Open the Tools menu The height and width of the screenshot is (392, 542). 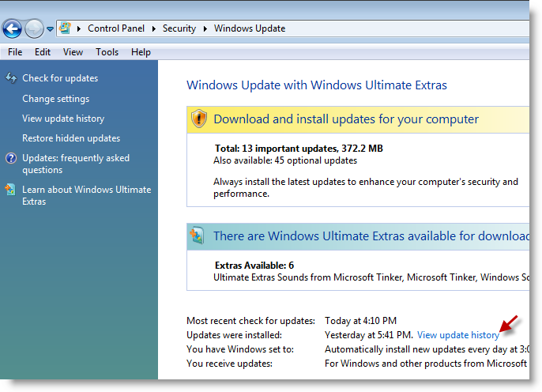tap(107, 52)
